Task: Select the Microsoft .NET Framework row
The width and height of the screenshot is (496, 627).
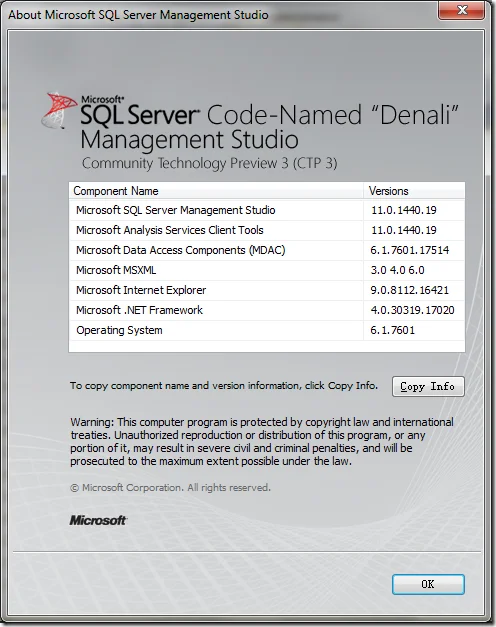Action: pos(267,310)
